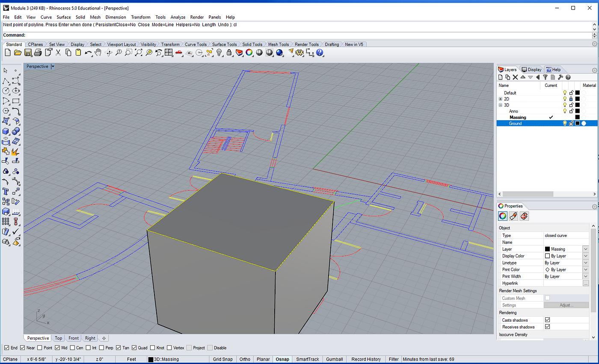599x364 pixels.
Task: Toggle the Gumball status bar button
Action: [334, 359]
